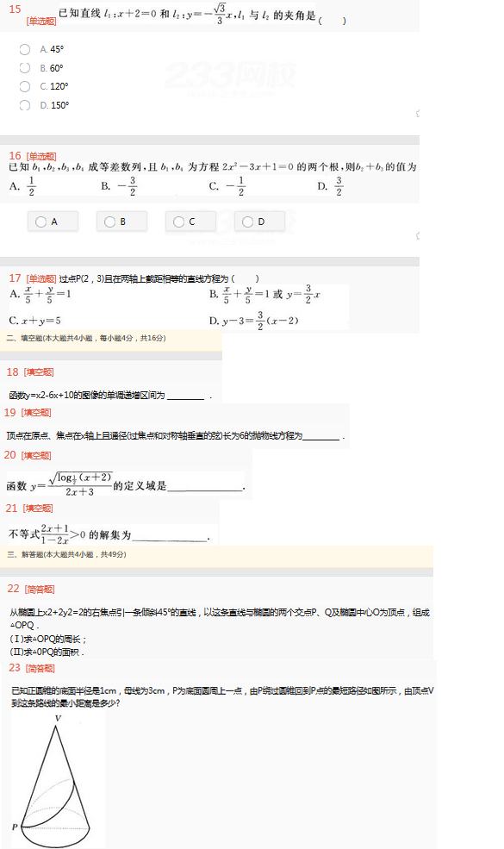Click section header 二、填空题
The image size is (504, 849).
point(87,338)
